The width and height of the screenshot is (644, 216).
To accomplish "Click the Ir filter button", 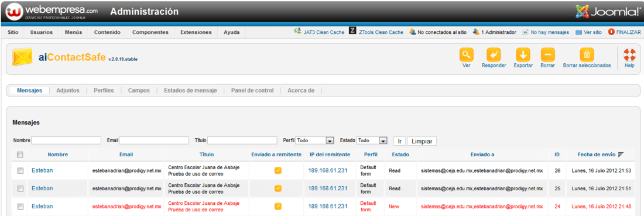I will pos(399,141).
